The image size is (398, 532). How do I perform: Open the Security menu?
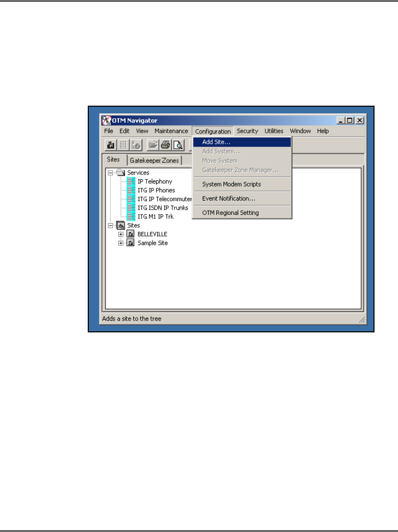point(247,131)
